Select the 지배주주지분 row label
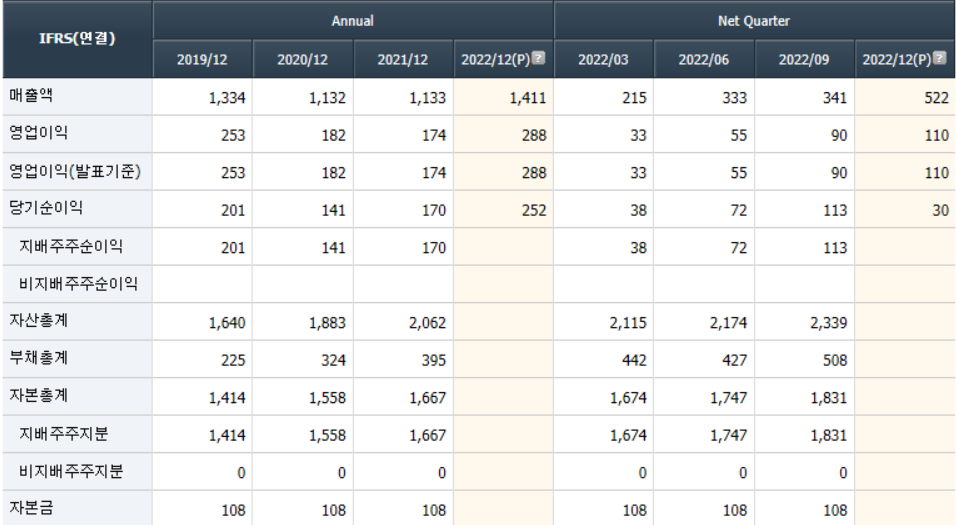The width and height of the screenshot is (956, 525). (63, 434)
